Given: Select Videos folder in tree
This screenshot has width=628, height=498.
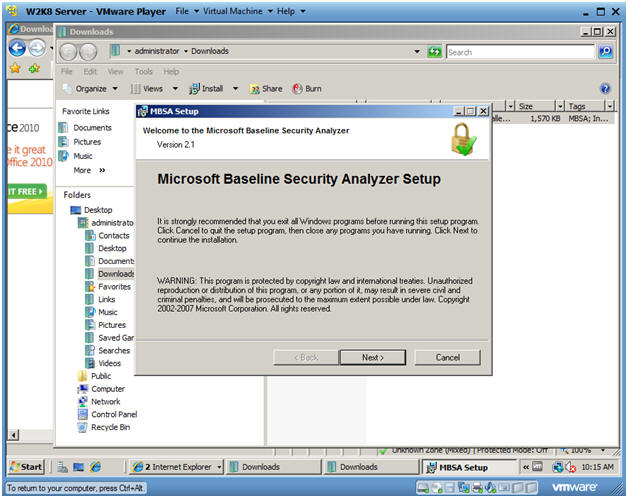Looking at the screenshot, I should click(109, 363).
